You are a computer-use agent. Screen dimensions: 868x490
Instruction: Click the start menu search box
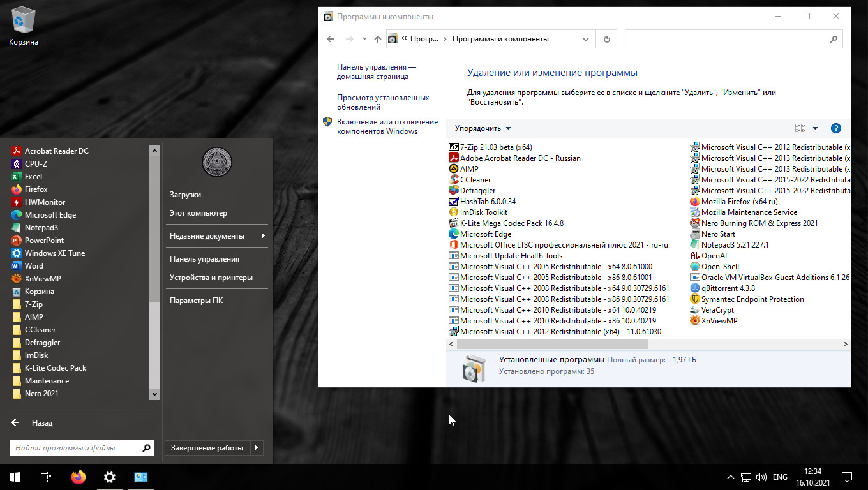click(82, 448)
